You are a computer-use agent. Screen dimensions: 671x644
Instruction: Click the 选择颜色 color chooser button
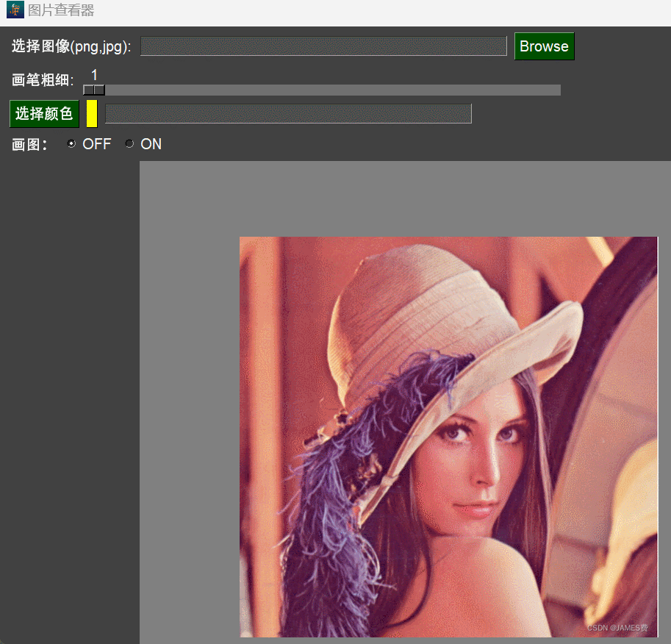(x=44, y=114)
